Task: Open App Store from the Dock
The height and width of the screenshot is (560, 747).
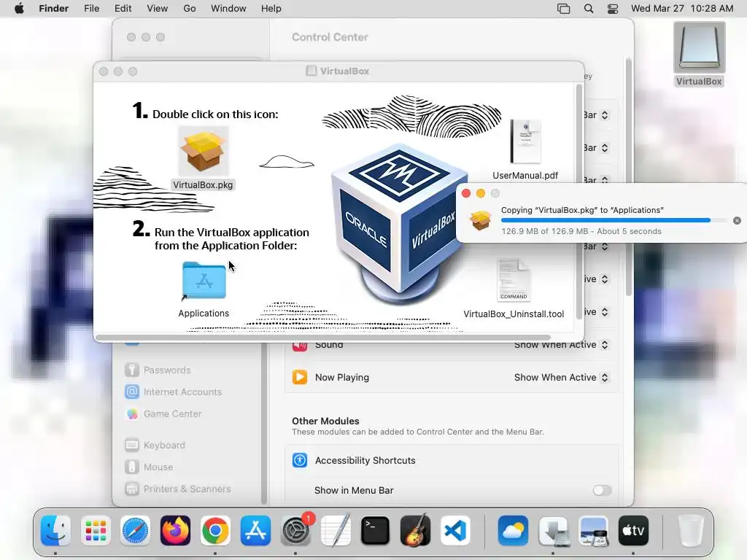Action: click(255, 530)
